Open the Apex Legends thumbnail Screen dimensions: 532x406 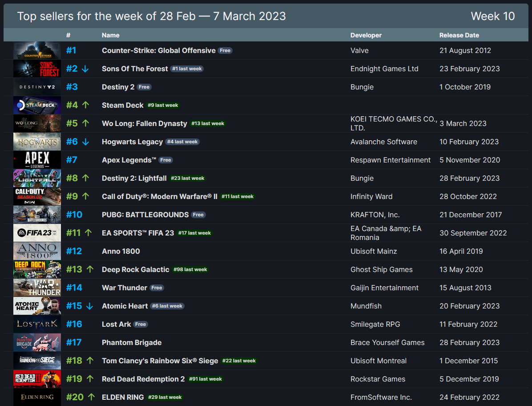point(37,160)
